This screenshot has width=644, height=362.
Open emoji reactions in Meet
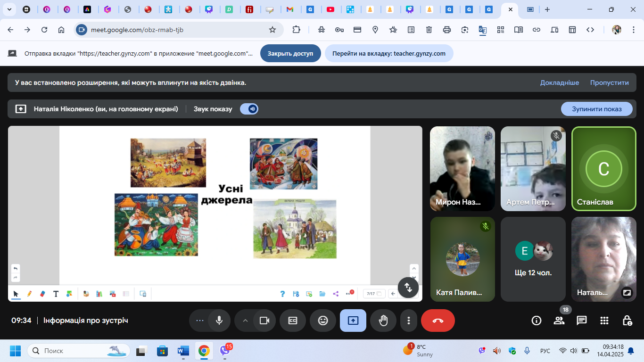pos(323,321)
